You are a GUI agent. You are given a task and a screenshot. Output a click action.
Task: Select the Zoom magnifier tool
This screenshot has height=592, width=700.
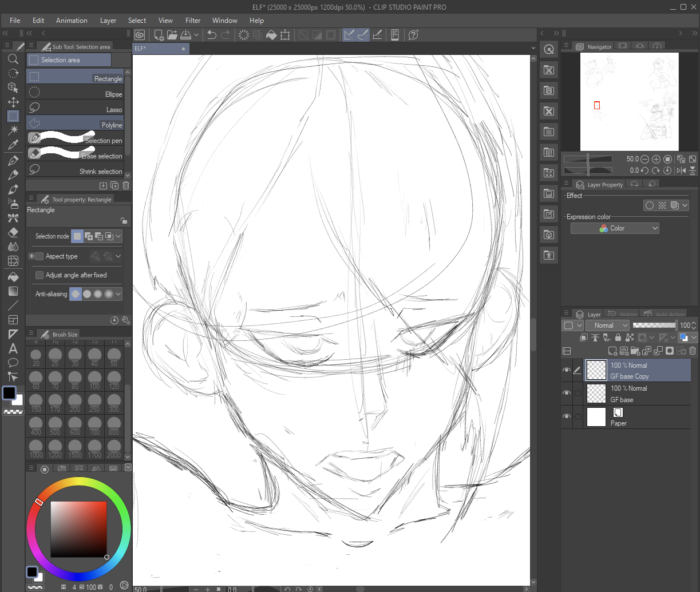(x=13, y=59)
